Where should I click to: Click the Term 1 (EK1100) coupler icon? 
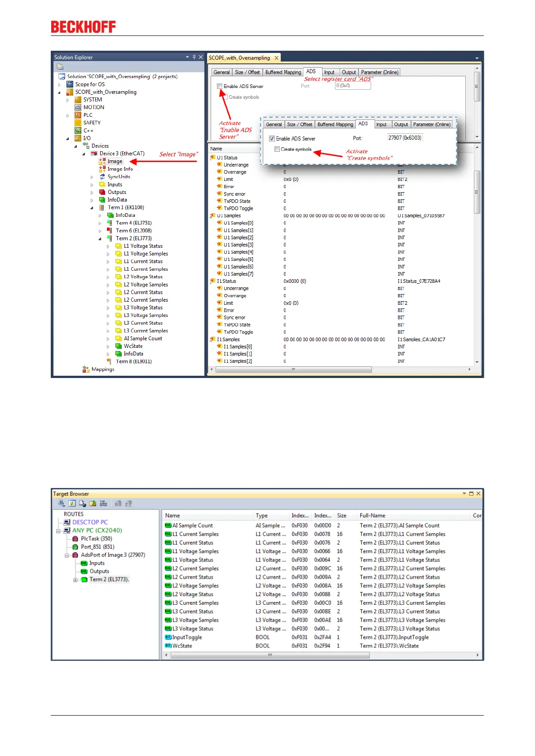[102, 207]
